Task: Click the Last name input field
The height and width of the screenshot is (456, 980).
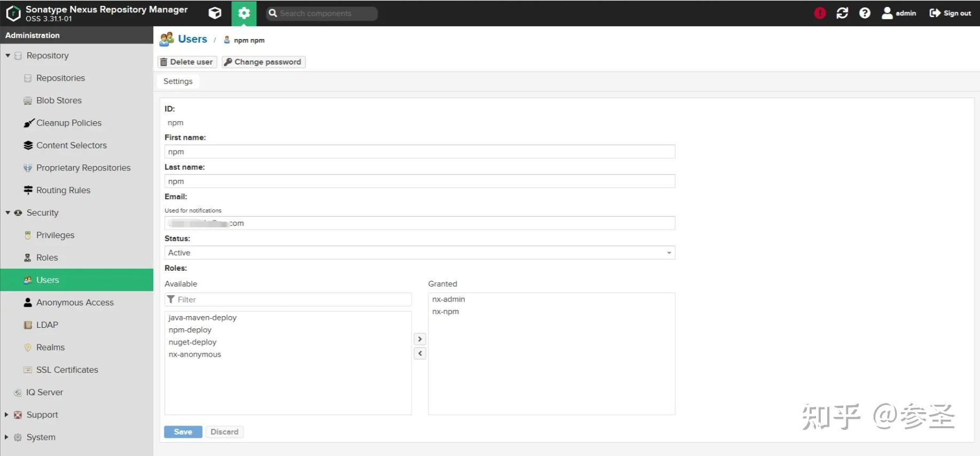Action: [420, 182]
